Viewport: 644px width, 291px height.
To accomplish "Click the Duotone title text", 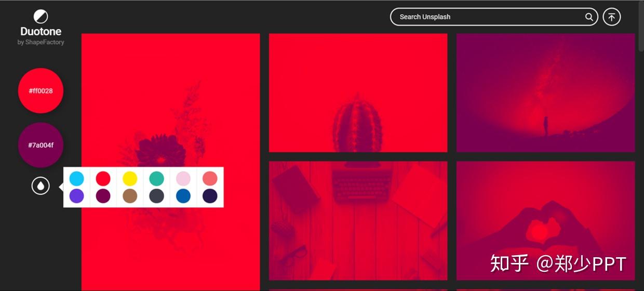I will click(x=41, y=32).
